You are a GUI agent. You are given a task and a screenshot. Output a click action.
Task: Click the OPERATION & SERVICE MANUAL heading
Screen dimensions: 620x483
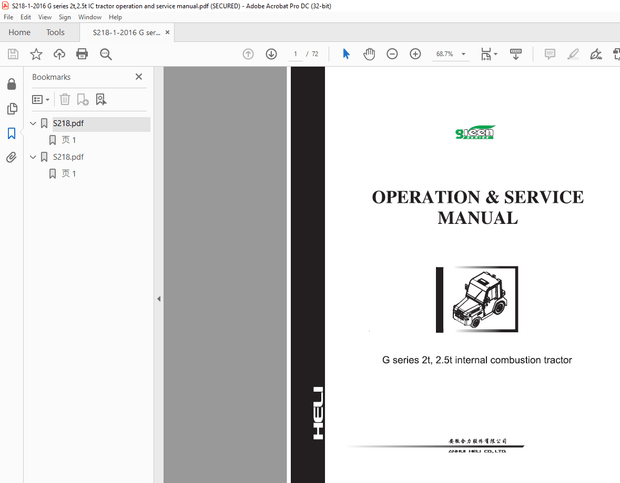point(478,208)
